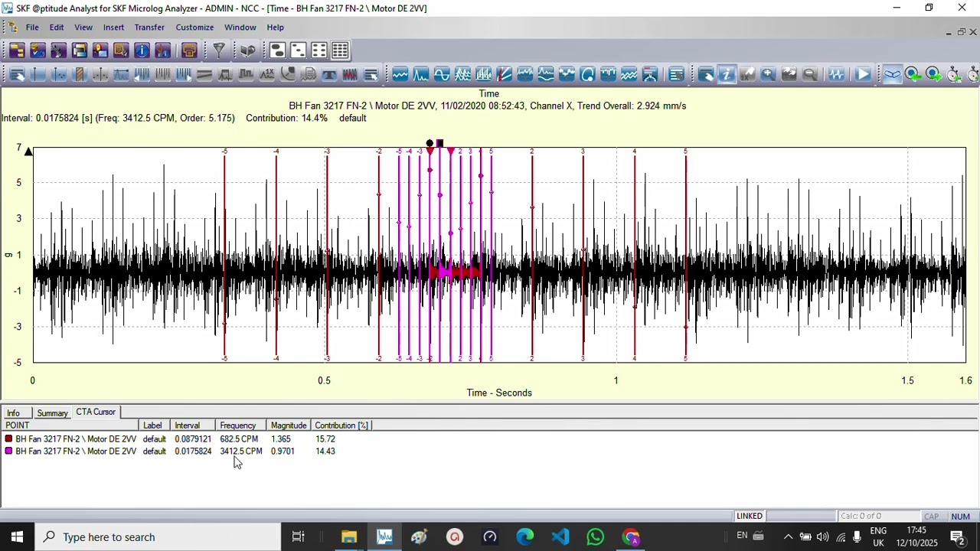
Task: Select the six-dot plot layout icon
Action: [318, 51]
